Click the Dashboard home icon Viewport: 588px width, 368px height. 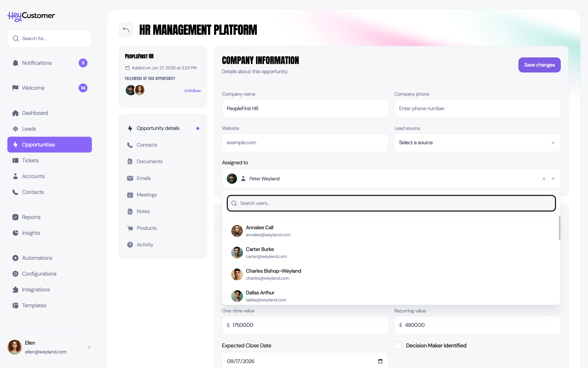pos(15,113)
